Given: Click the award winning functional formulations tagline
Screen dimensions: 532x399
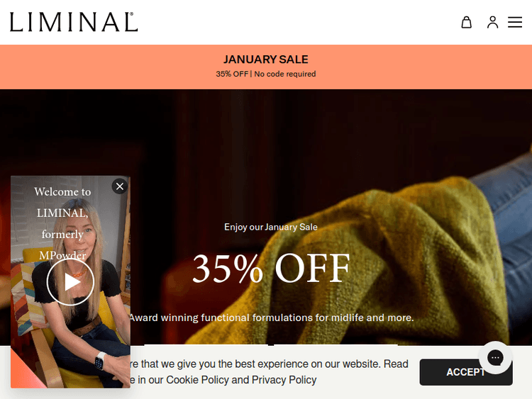Looking at the screenshot, I should coord(272,317).
